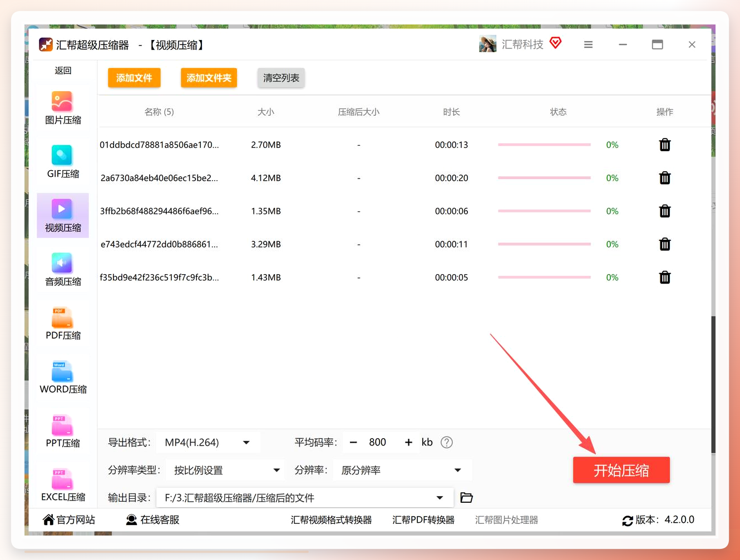Delete the 2a6730a84eb40e06ec15be2 file row
This screenshot has width=740, height=560.
[665, 178]
